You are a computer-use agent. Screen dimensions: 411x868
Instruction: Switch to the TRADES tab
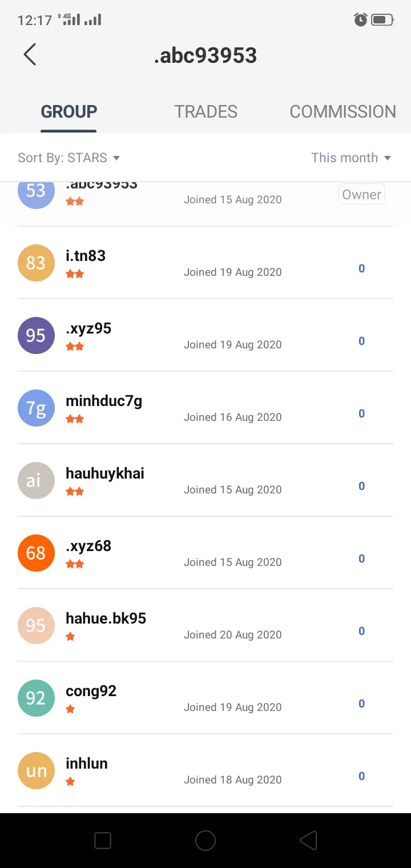pyautogui.click(x=205, y=111)
